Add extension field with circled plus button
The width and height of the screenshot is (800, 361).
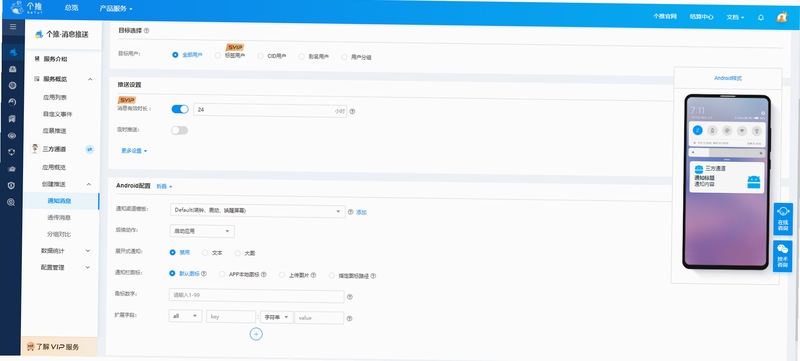click(x=256, y=334)
